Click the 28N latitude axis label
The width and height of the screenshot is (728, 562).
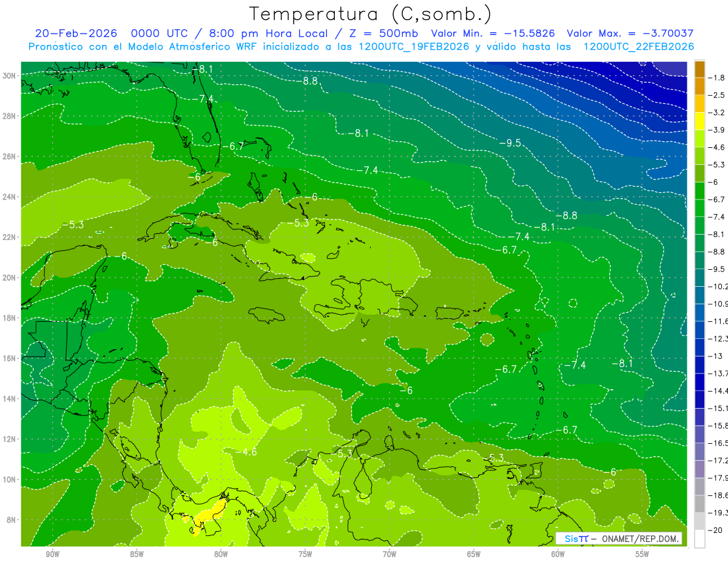(x=9, y=116)
